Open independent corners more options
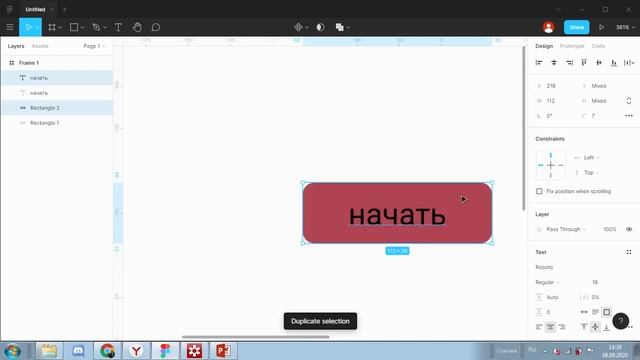 629,116
